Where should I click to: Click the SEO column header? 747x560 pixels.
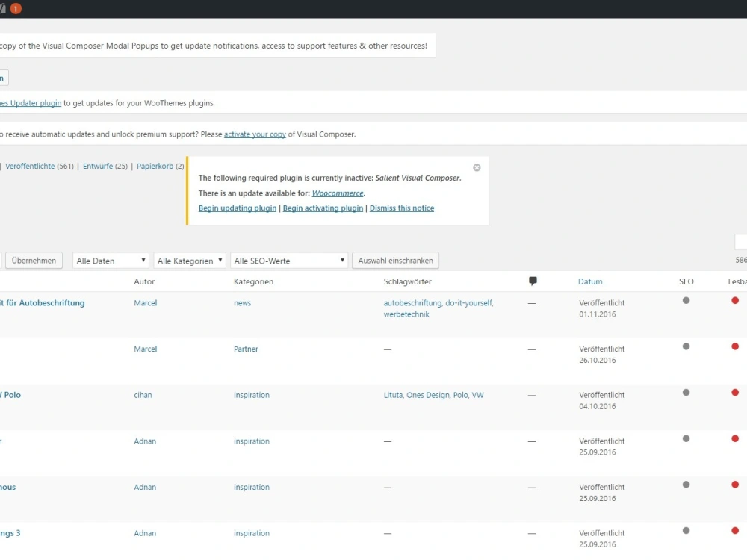point(686,281)
